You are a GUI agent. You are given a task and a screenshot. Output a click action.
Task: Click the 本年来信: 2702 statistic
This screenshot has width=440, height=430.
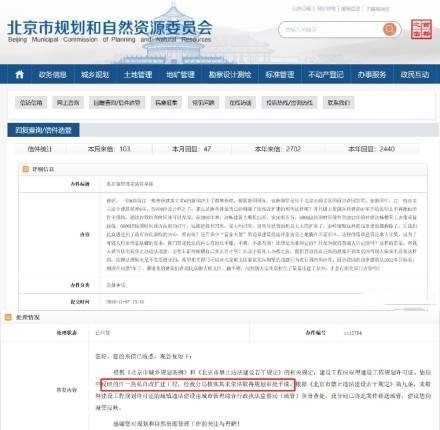[278, 149]
